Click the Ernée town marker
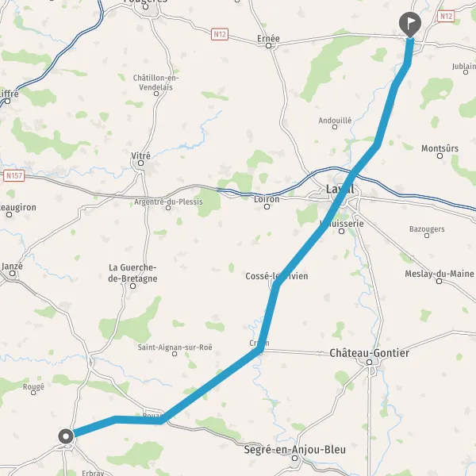The width and height of the screenshot is (476, 476). (x=268, y=46)
